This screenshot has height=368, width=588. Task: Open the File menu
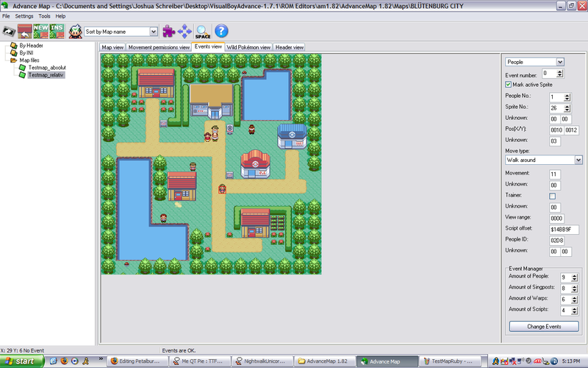[x=6, y=16]
